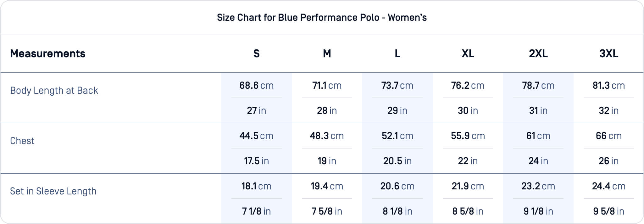Viewport: 644px width, 224px height.
Task: Select the M size column header
Action: [327, 53]
